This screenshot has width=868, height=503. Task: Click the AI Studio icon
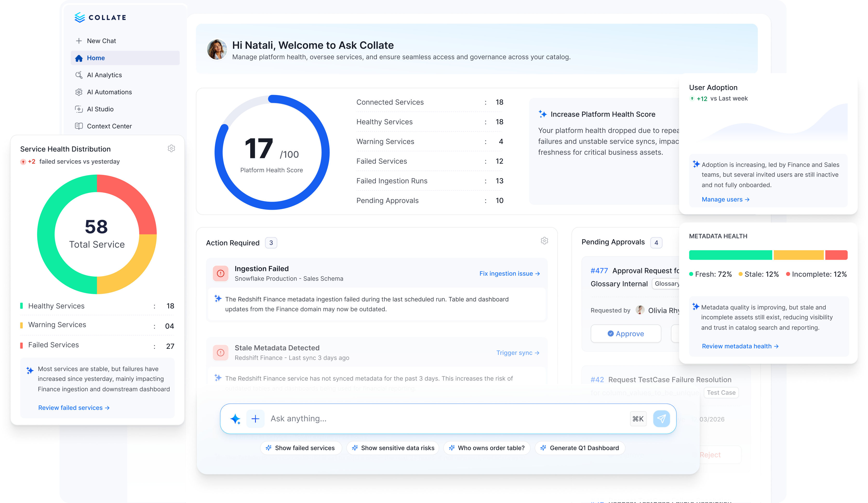pyautogui.click(x=79, y=109)
